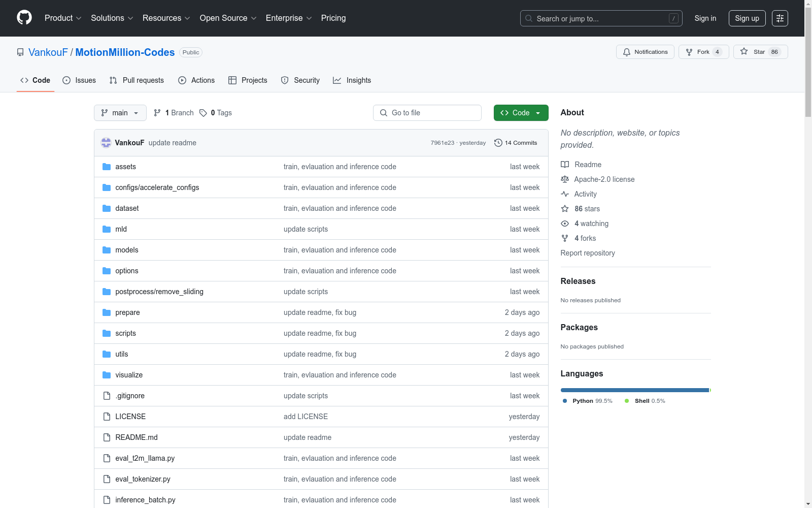Open the configs/accelerate_configs folder
The width and height of the screenshot is (812, 508).
157,187
